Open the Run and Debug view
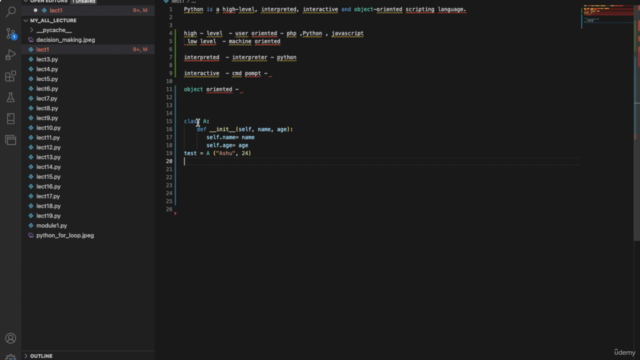This screenshot has width=640, height=360. (x=11, y=55)
